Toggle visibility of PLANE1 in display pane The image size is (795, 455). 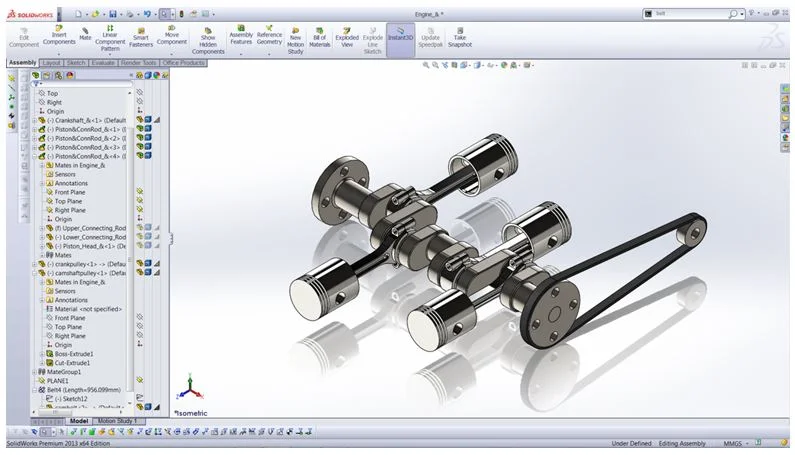click(x=139, y=380)
